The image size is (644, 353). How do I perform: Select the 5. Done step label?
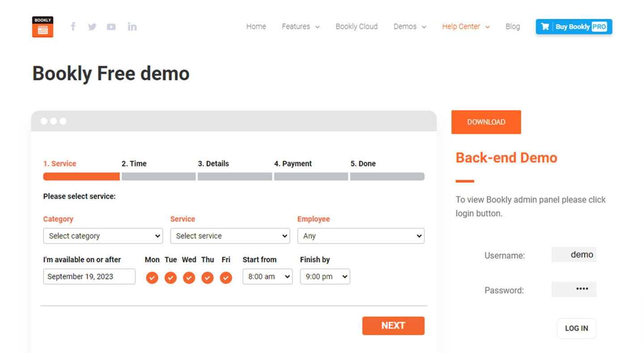pos(363,164)
